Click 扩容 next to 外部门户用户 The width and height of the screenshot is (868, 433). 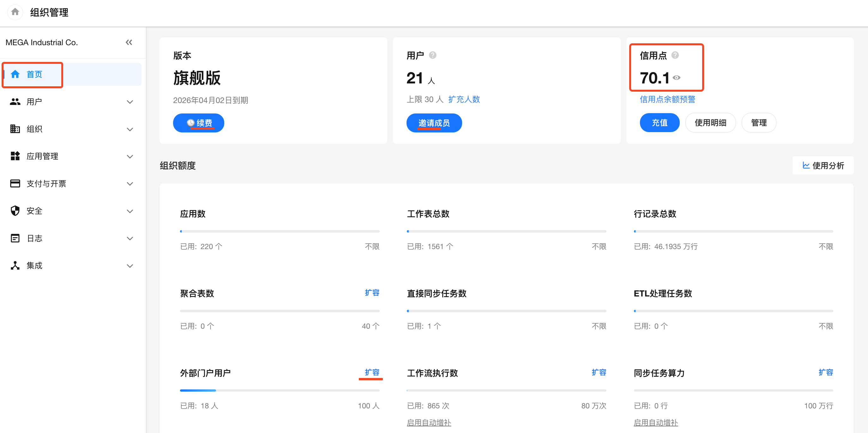click(x=372, y=372)
